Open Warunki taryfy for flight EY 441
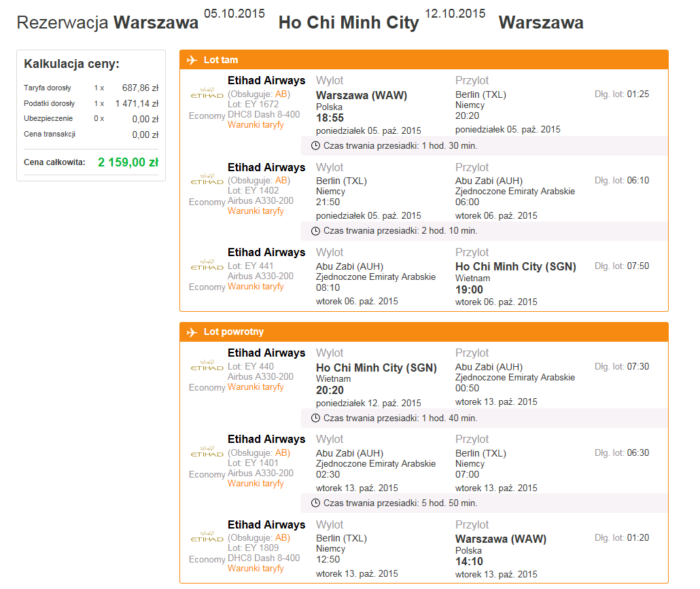 pos(256,287)
